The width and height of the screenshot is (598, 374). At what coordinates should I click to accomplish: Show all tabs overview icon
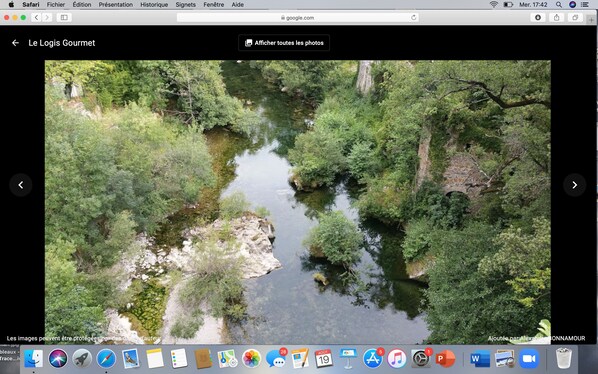[x=575, y=18]
